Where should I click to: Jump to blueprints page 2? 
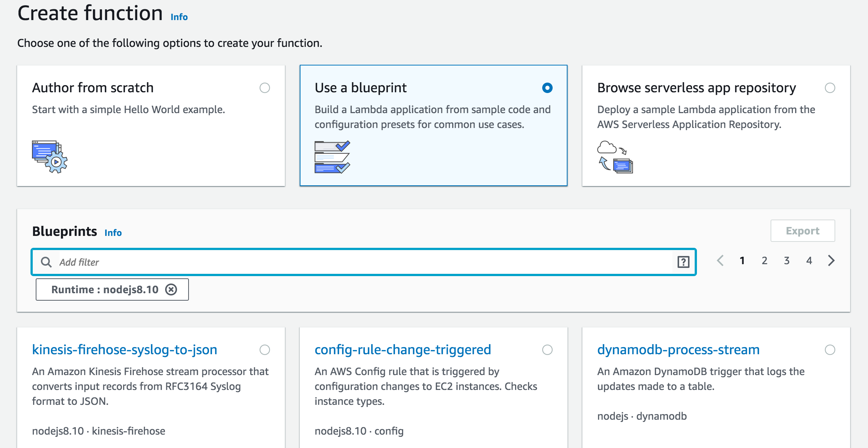coord(765,260)
